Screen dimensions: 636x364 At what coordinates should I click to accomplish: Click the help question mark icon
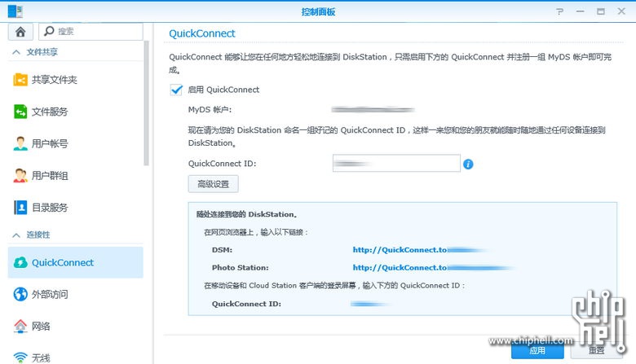tap(559, 11)
